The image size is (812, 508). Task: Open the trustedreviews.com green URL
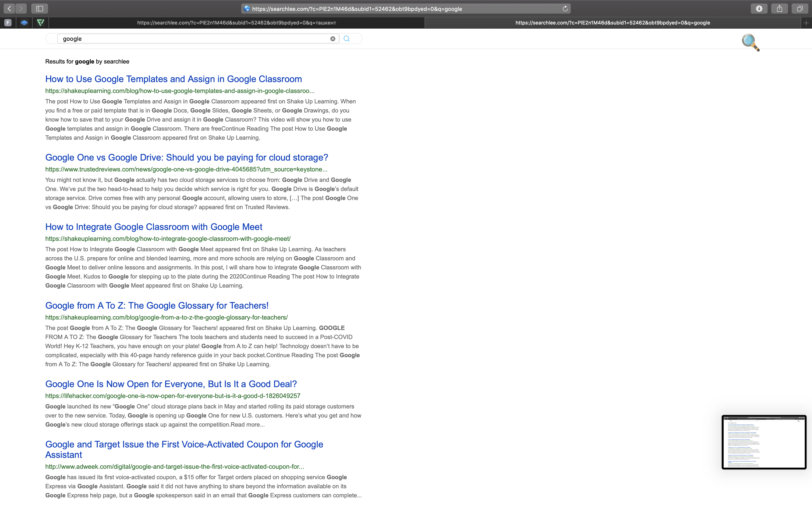click(186, 169)
